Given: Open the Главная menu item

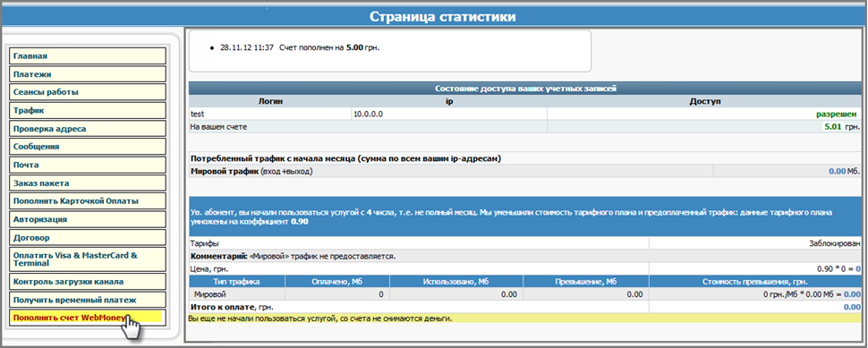Looking at the screenshot, I should 88,55.
